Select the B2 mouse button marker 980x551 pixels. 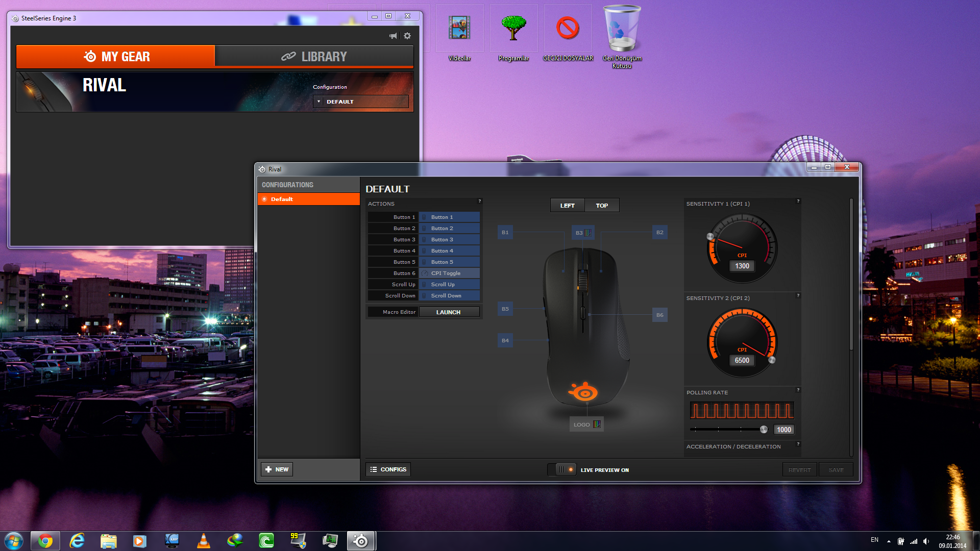[660, 233]
